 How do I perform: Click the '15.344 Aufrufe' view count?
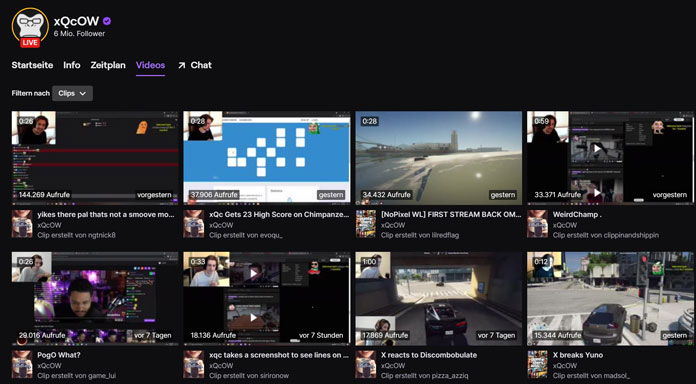(558, 336)
